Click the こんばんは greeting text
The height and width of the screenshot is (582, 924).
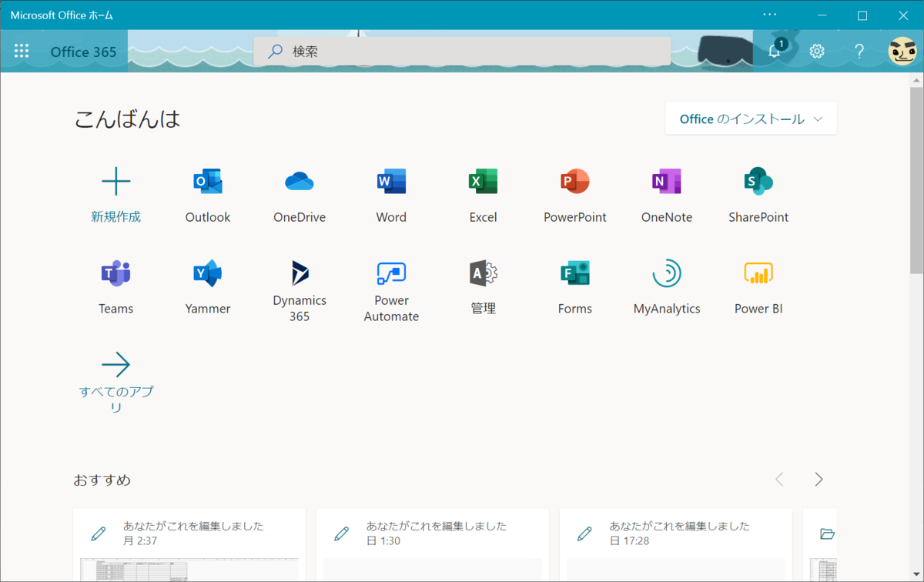coord(127,119)
